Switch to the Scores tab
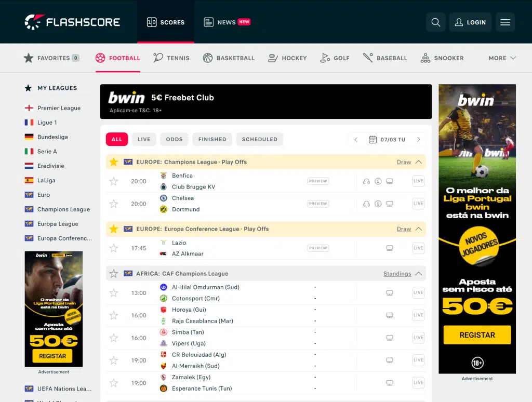This screenshot has width=532, height=402. tap(166, 22)
